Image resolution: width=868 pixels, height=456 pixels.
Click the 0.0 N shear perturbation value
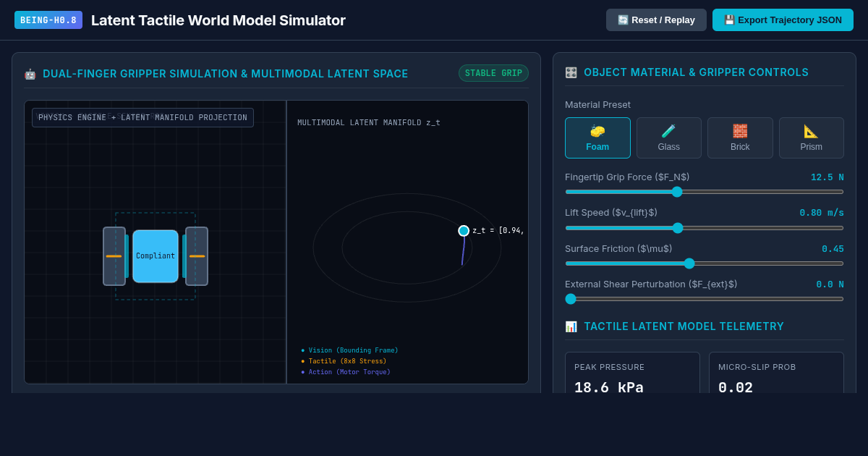[x=830, y=284]
